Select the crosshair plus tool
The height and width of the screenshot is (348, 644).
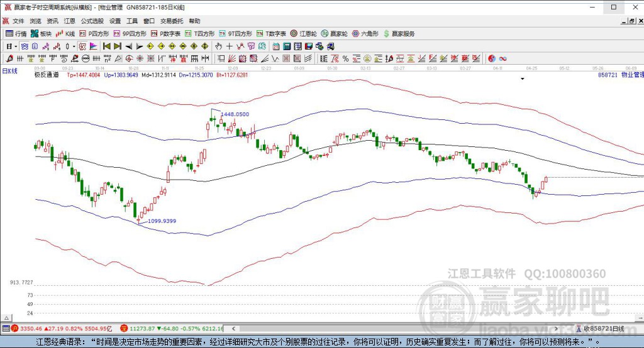(x=229, y=46)
